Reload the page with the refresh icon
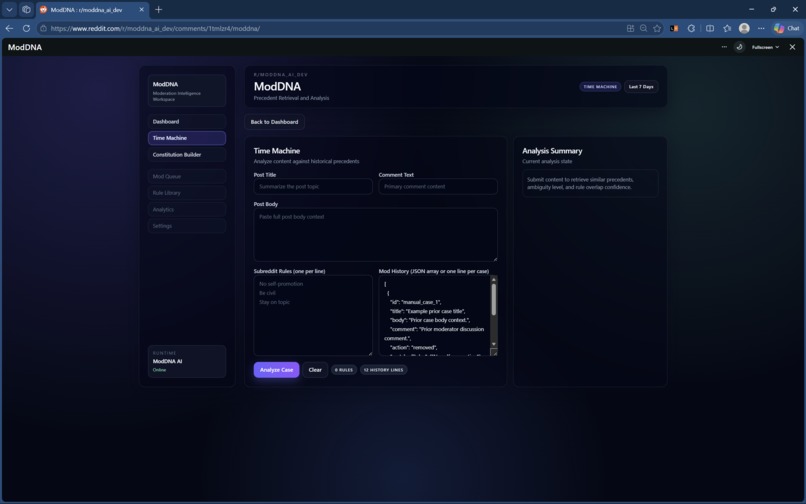The height and width of the screenshot is (504, 806). tap(26, 28)
